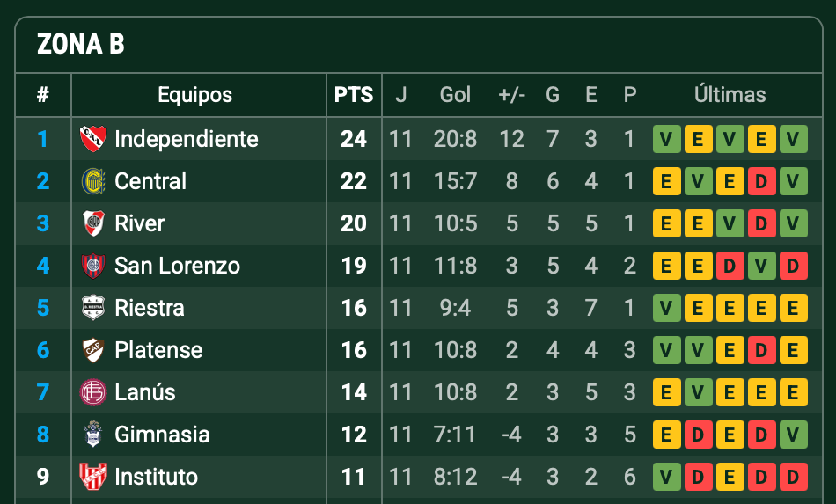Open the Independiente team link
Image resolution: width=836 pixels, height=504 pixels.
click(x=187, y=139)
